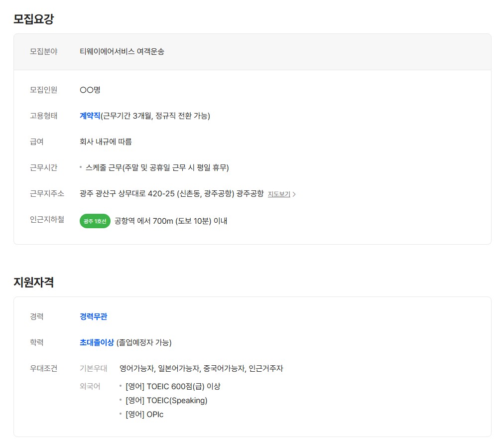504x443 pixels.
Task: Select the OPIc list item
Action: tap(144, 414)
